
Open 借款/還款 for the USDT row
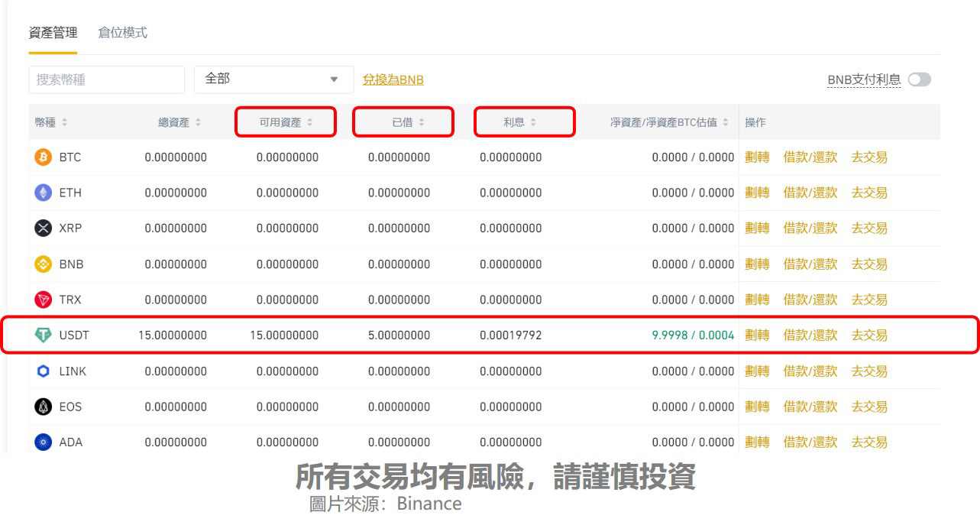click(x=810, y=335)
